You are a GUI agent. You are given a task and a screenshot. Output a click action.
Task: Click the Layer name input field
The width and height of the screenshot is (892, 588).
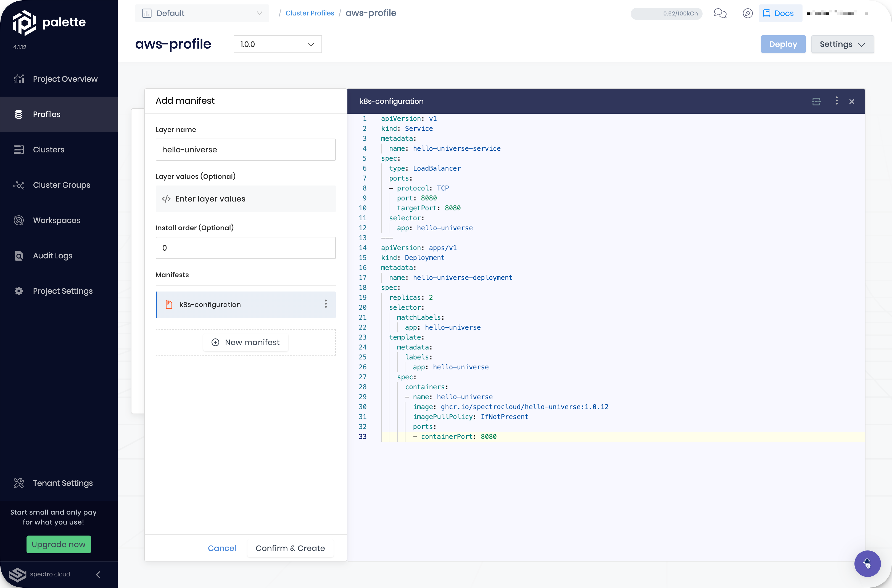[x=245, y=150]
